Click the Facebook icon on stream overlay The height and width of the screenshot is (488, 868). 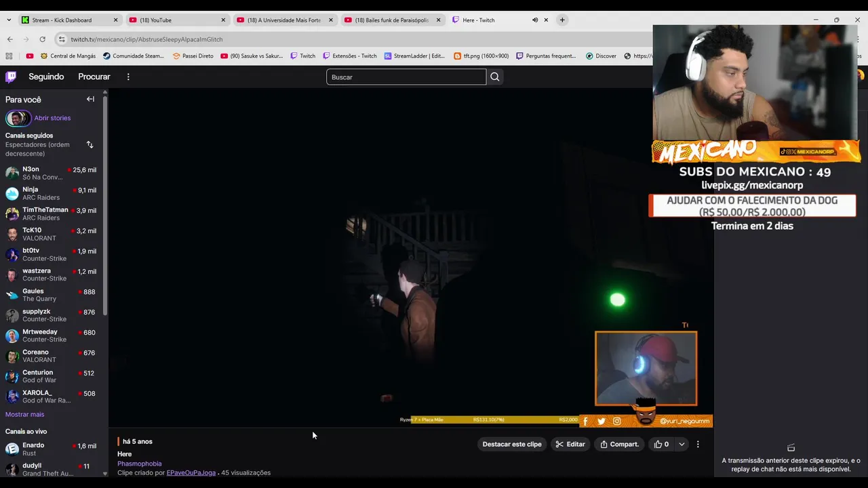[585, 421]
